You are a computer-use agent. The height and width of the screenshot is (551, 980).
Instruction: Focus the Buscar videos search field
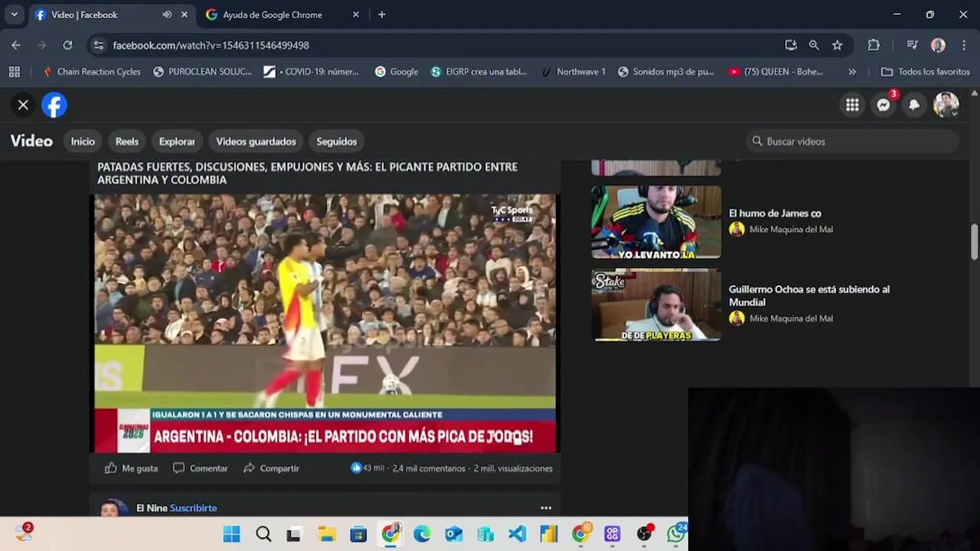click(852, 142)
